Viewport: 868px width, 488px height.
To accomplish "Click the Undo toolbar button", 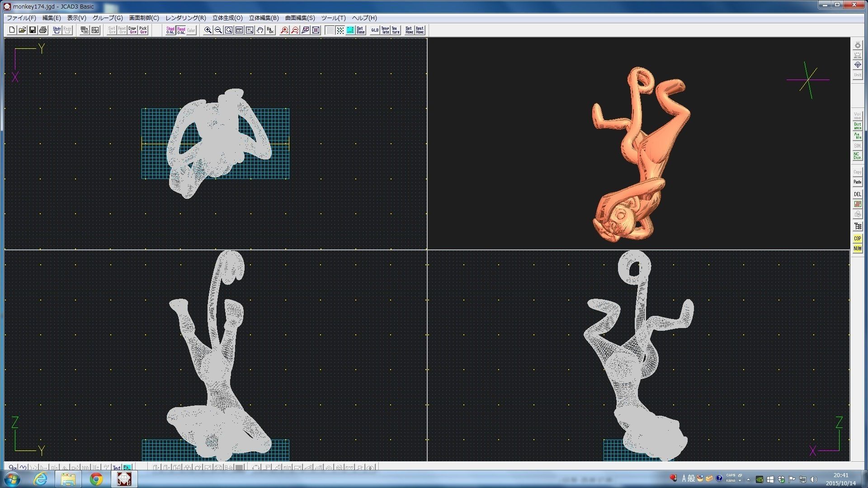I will tap(57, 30).
